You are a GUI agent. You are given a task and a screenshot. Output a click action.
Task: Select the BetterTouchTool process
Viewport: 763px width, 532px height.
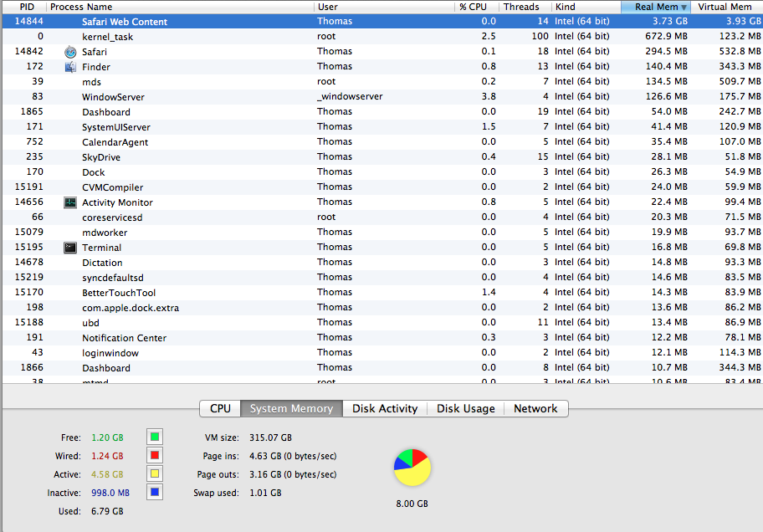coord(119,293)
